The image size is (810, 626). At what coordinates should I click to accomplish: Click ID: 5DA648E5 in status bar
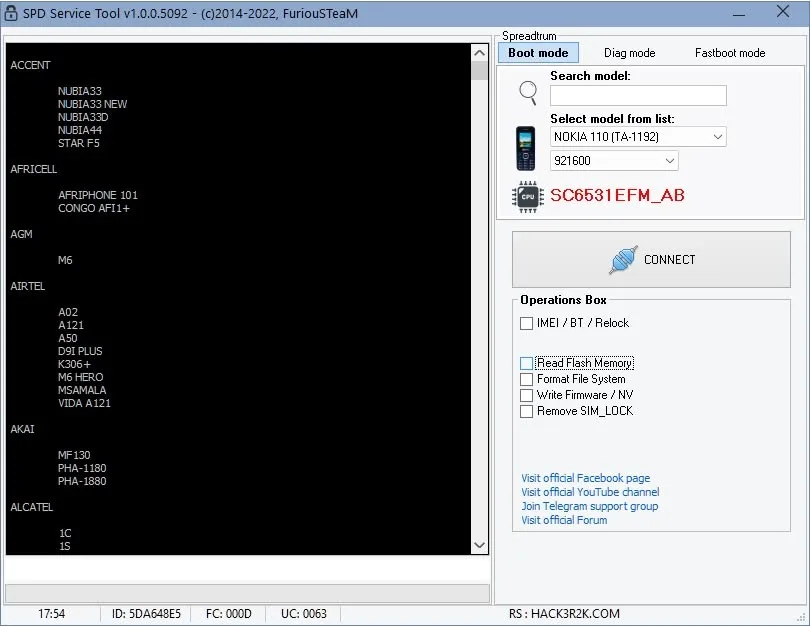[146, 614]
